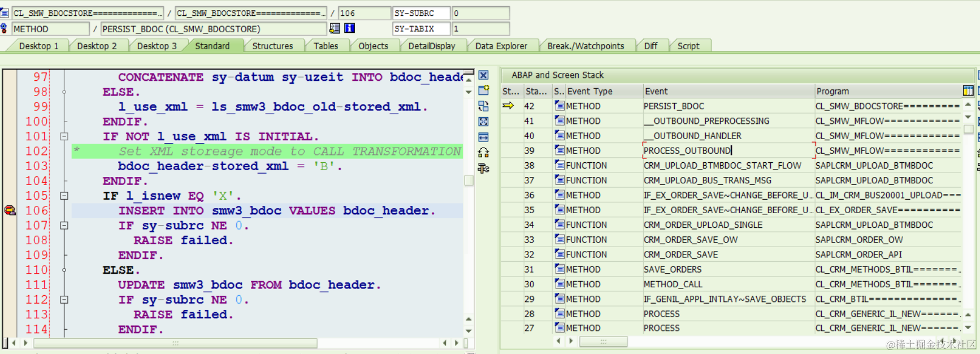Click the SAPLCRM_ORDER_API program cell
Image resolution: width=980 pixels, height=354 pixels.
tap(888, 254)
